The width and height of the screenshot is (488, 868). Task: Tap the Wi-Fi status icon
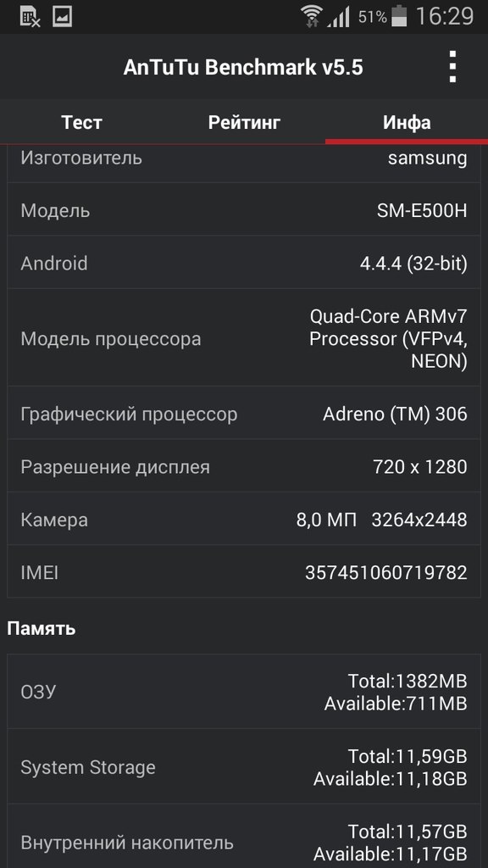(x=312, y=17)
